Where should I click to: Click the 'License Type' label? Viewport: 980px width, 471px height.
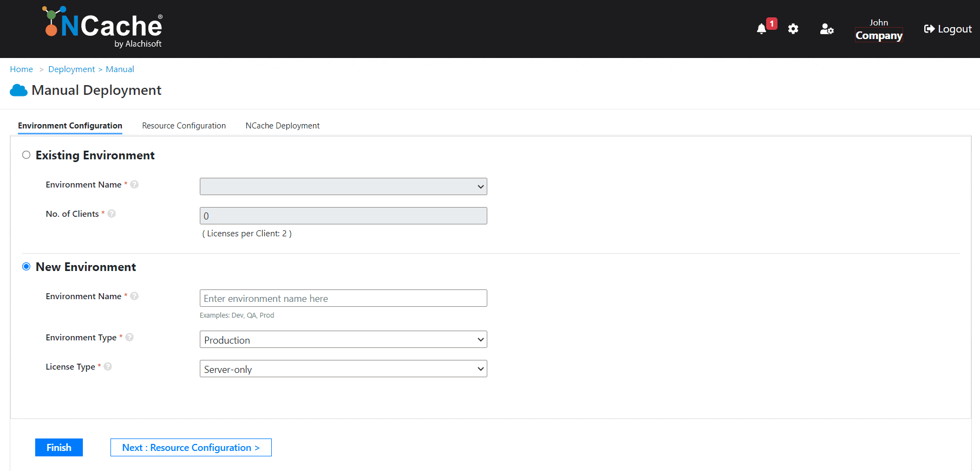(70, 367)
